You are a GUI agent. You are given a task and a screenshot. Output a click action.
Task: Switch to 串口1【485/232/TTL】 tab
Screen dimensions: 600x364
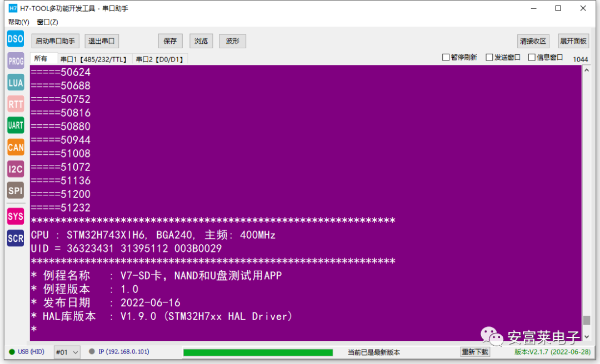(x=94, y=59)
